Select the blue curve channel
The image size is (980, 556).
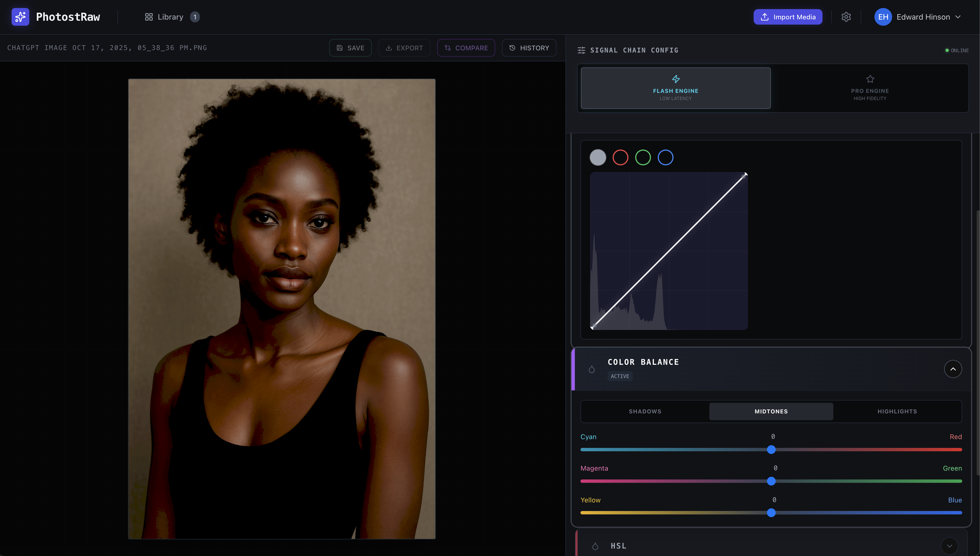point(665,157)
